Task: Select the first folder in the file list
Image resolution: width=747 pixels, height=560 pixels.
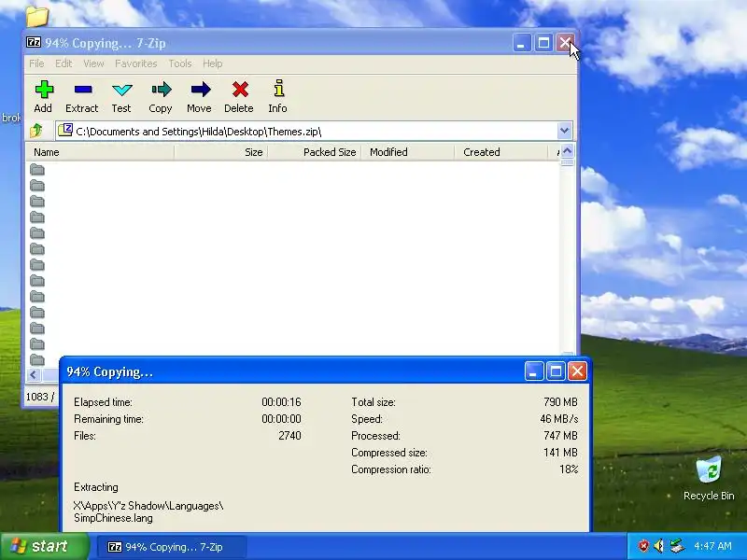Action: point(37,170)
